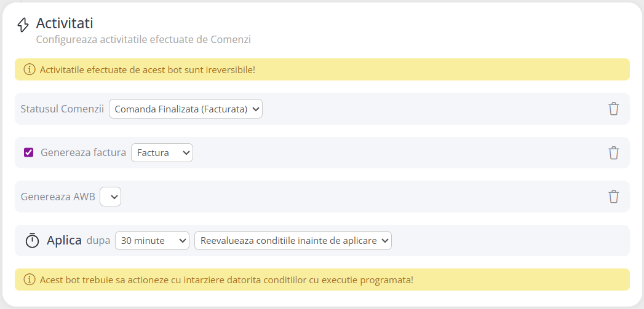Open the Factura type dropdown
644x309 pixels.
click(x=162, y=153)
